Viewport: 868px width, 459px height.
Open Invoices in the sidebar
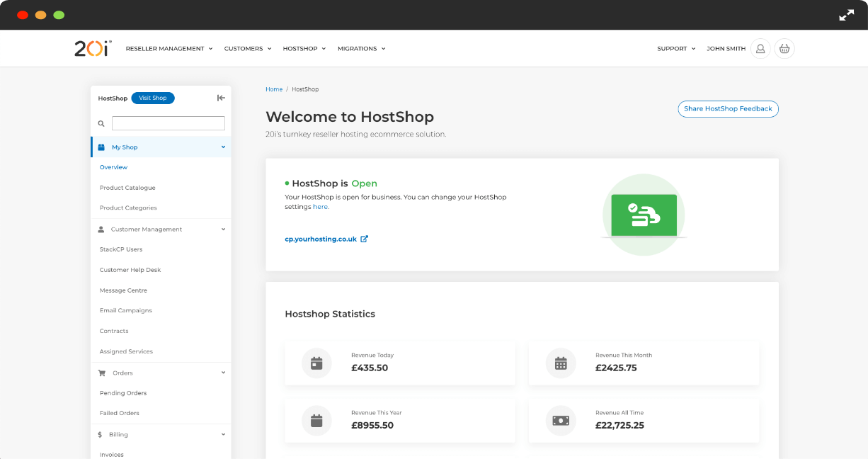112,455
